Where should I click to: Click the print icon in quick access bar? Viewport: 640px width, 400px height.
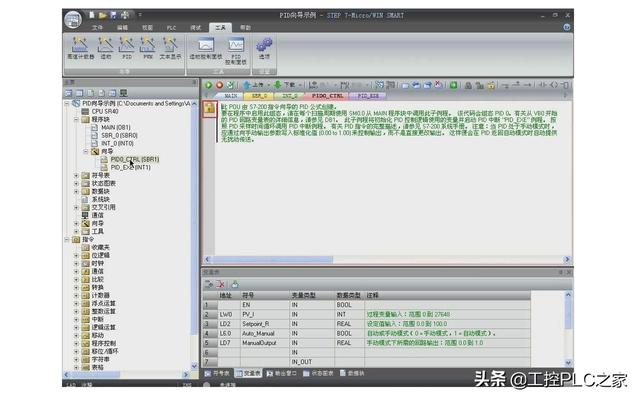(125, 15)
